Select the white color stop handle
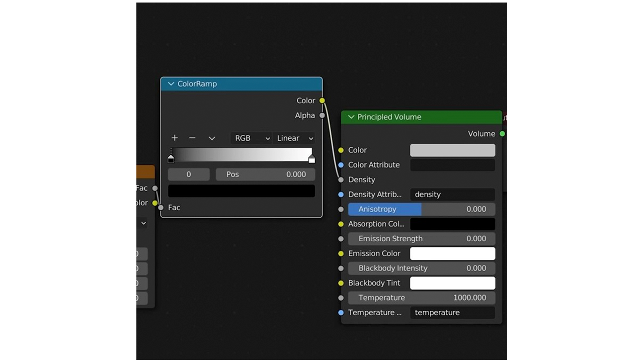 pos(311,159)
